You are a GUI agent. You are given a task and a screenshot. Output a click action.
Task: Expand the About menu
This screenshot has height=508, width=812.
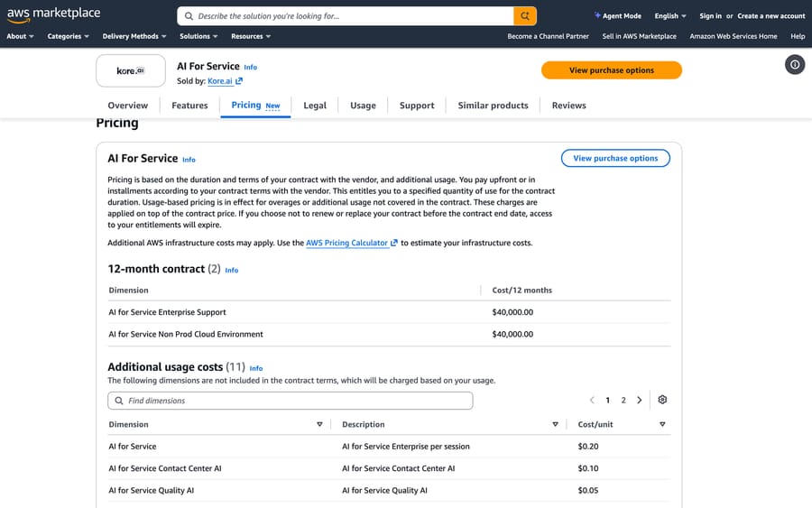[x=20, y=36]
